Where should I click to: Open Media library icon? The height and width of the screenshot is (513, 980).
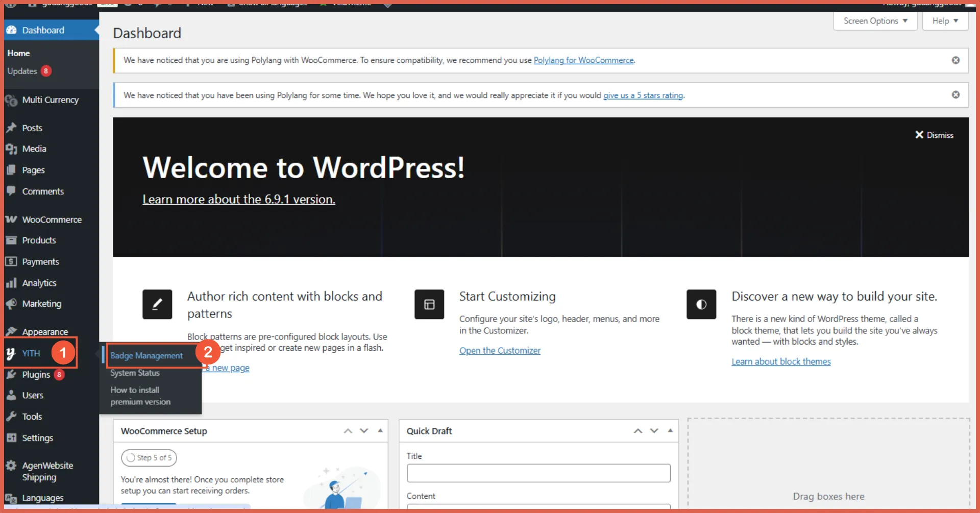click(11, 149)
